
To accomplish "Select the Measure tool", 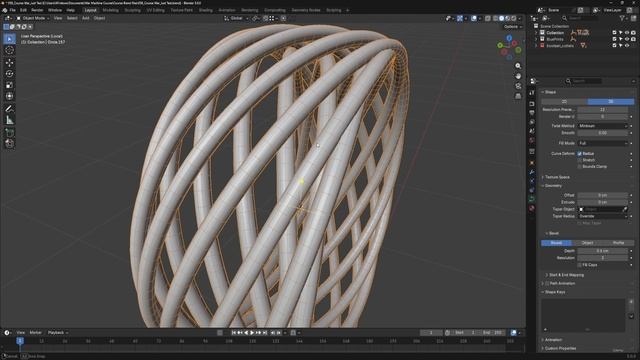I will coord(9,120).
